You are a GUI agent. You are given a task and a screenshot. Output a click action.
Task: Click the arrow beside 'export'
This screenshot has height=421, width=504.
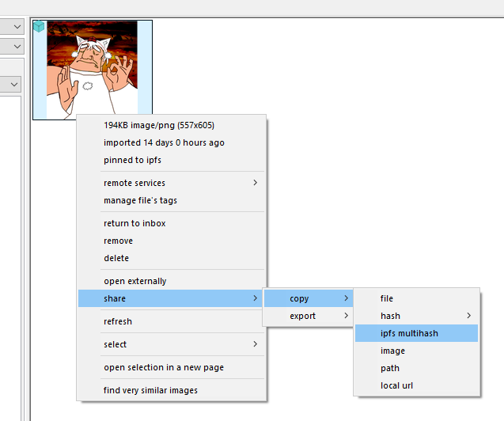pyautogui.click(x=347, y=316)
